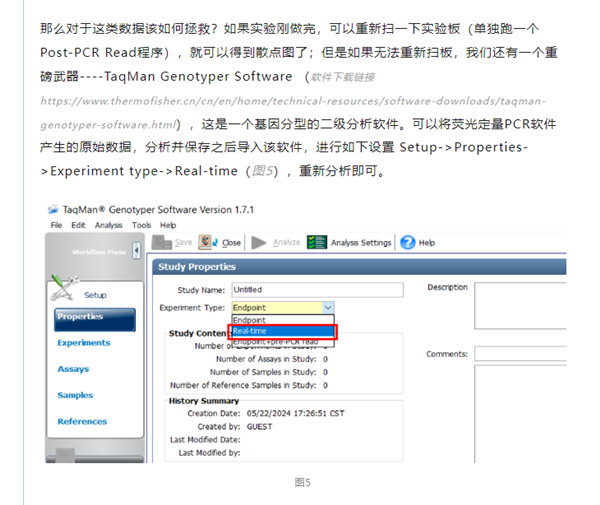Image resolution: width=600 pixels, height=505 pixels.
Task: Open the File menu
Action: [57, 226]
